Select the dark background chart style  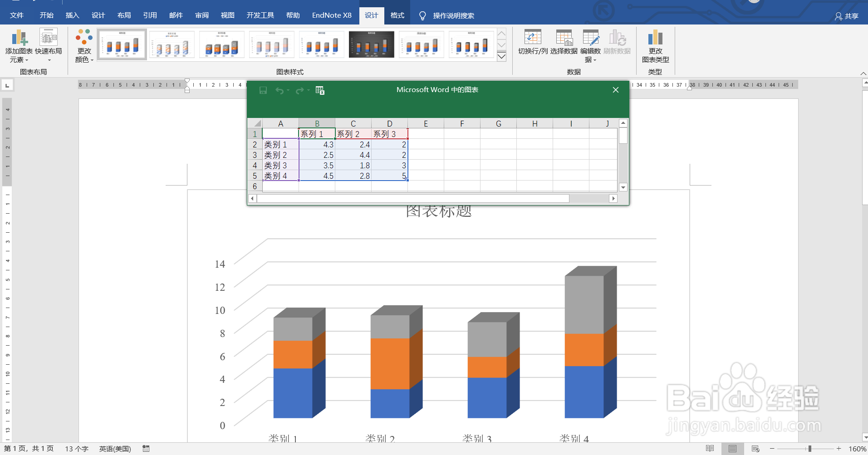click(x=371, y=44)
